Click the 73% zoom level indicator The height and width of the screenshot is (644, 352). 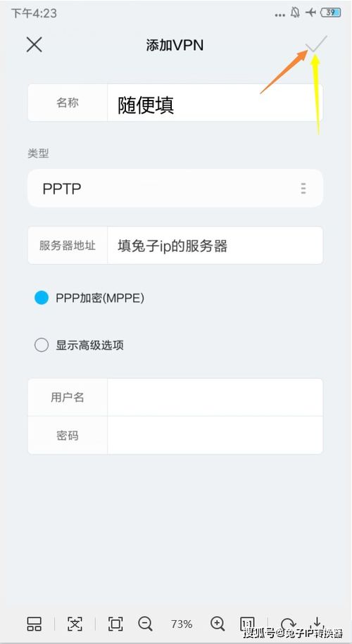coord(182,624)
